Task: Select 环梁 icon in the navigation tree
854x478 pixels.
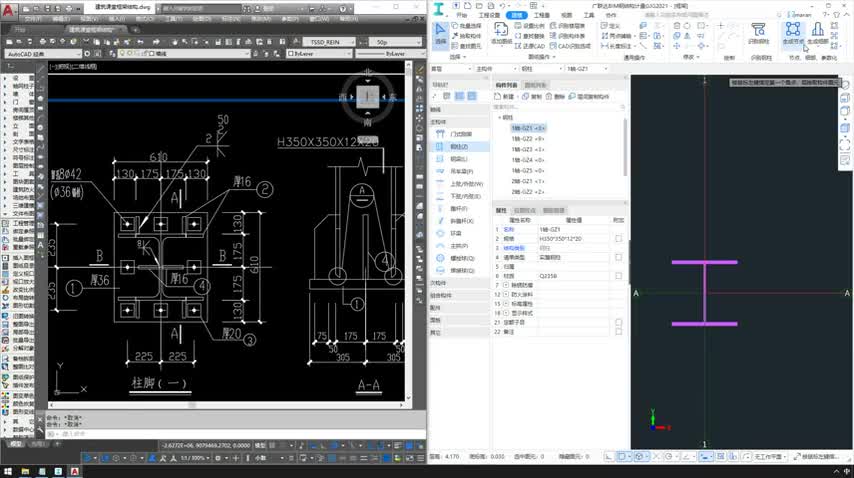Action: (440, 233)
